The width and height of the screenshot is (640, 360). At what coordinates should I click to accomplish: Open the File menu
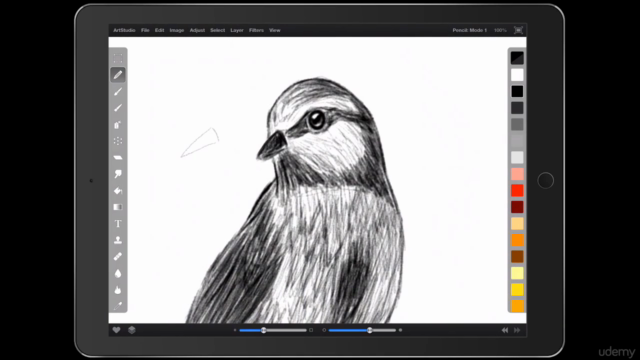click(145, 30)
